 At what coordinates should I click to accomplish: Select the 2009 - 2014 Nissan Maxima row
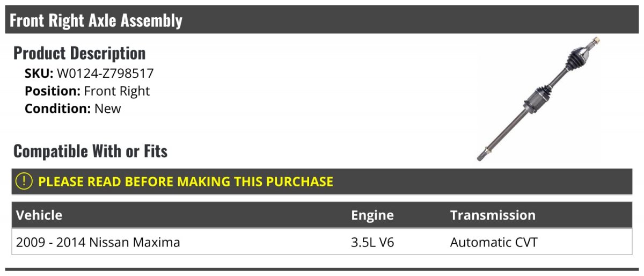click(322, 242)
